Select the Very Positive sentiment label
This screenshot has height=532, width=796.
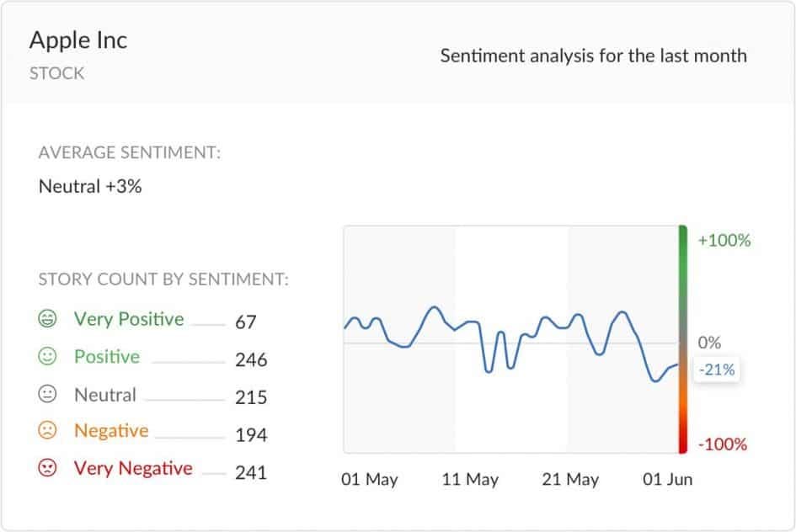tap(129, 319)
